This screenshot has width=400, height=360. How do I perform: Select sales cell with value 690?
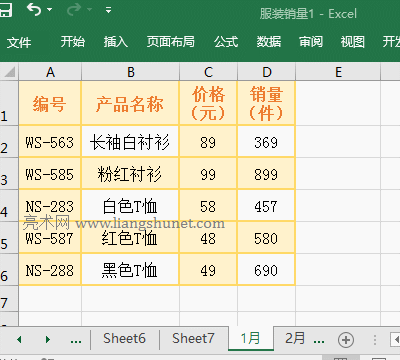(266, 270)
